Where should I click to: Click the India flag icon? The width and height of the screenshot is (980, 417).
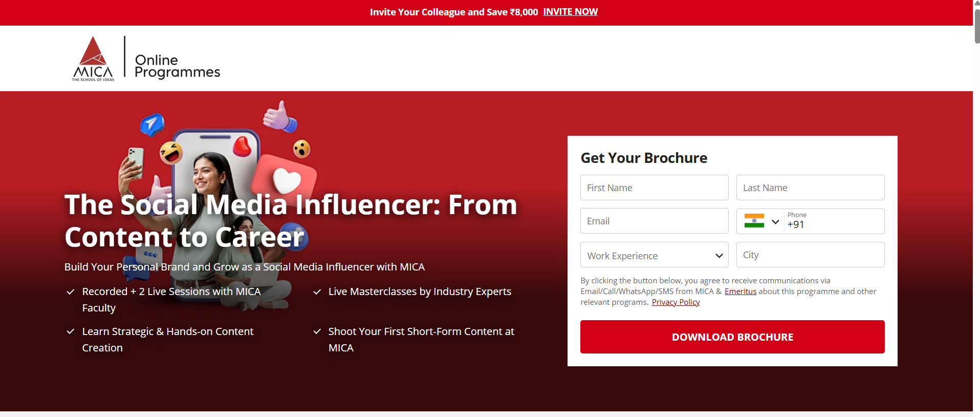(x=754, y=221)
